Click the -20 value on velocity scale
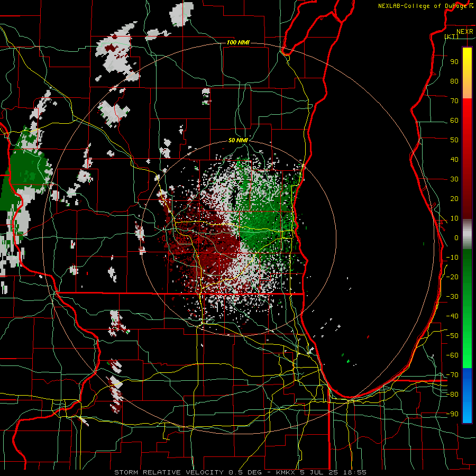 pos(452,277)
